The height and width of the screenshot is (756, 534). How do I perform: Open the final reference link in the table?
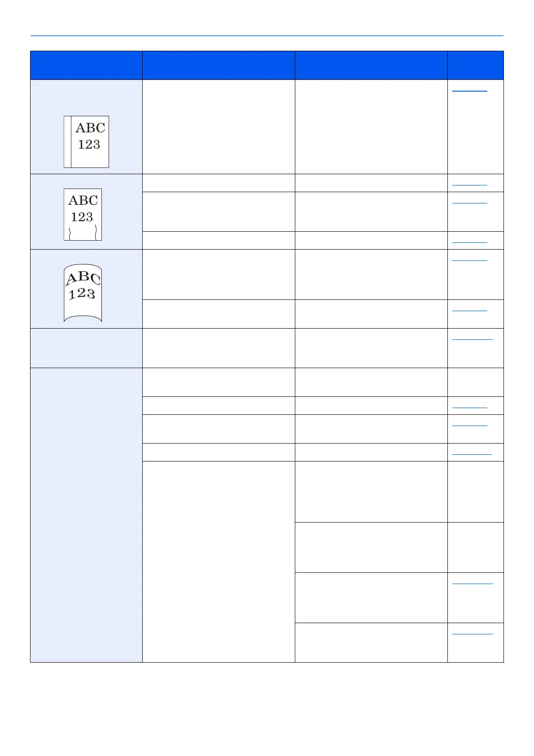point(472,633)
